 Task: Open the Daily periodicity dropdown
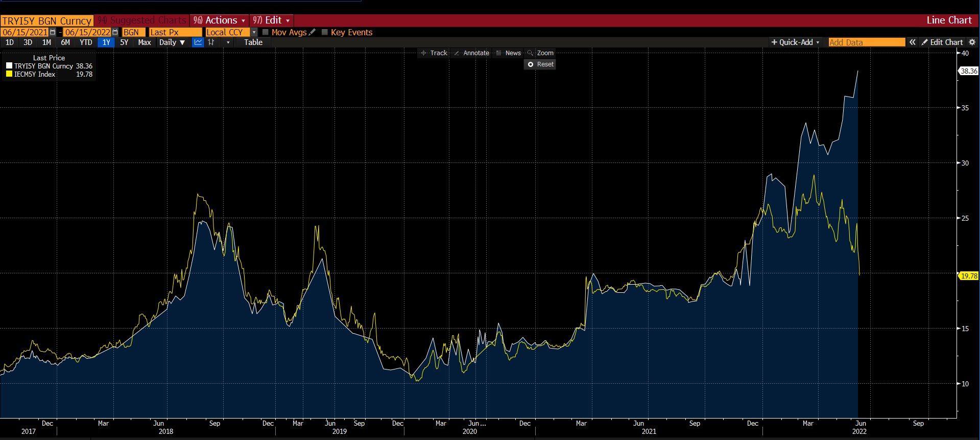tap(172, 42)
